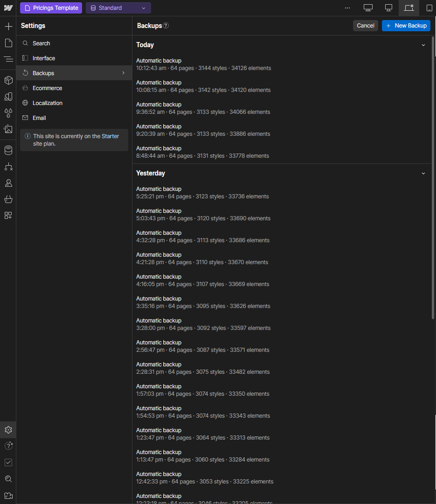Viewport: 436px width, 504px height.
Task: Switch to tablet breakpoint preview
Action: point(409,8)
